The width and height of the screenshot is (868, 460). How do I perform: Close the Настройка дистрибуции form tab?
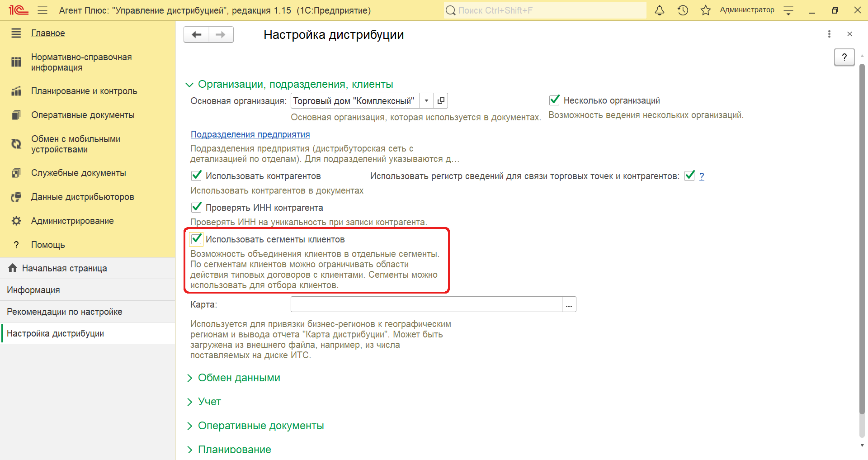click(x=849, y=34)
